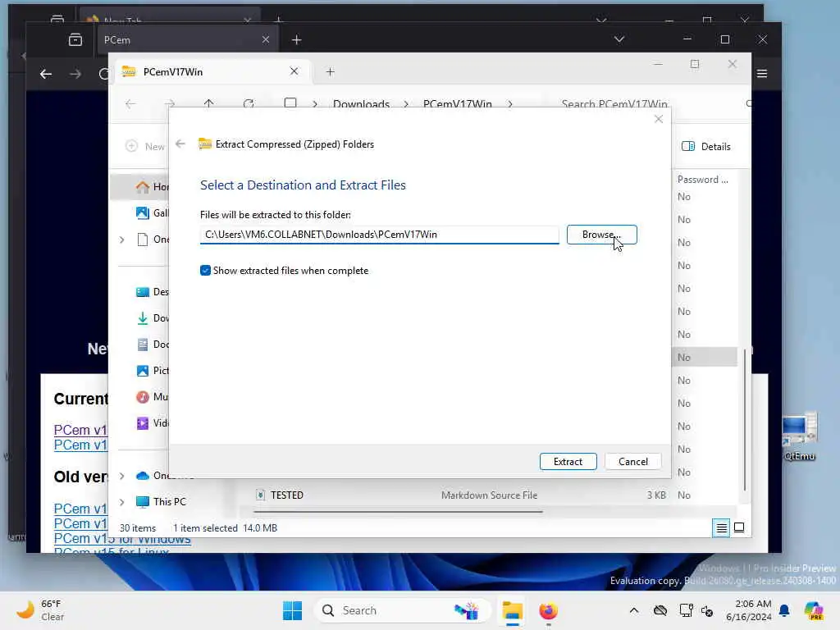Open a new File Explorer tab
Viewport: 840px width, 630px height.
click(x=330, y=72)
